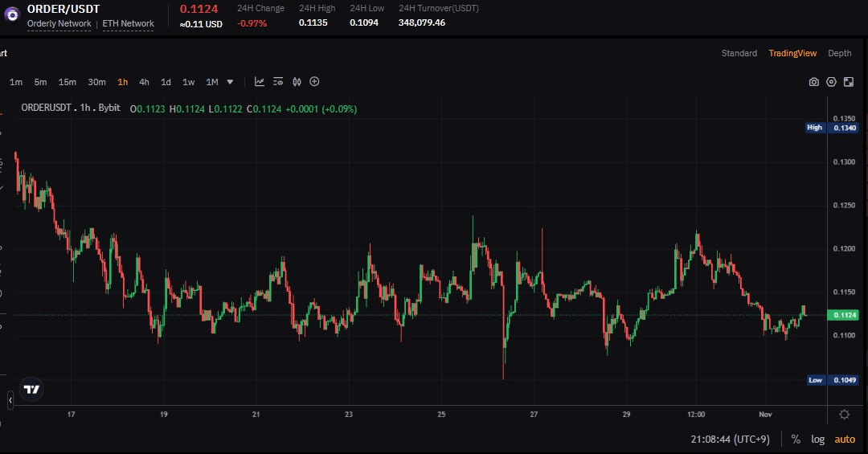Switch to the Depth chart tab
This screenshot has width=868, height=454.
pyautogui.click(x=840, y=53)
